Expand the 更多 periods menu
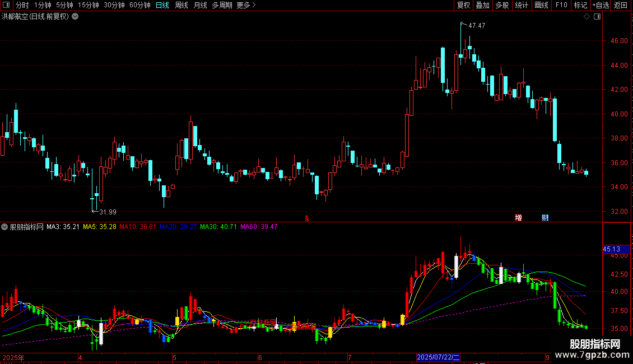633x364 pixels. coord(246,5)
